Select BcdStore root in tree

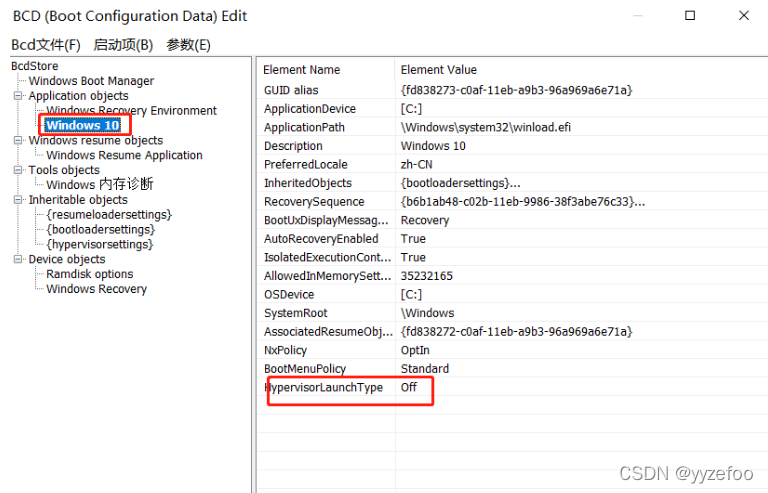coord(35,66)
